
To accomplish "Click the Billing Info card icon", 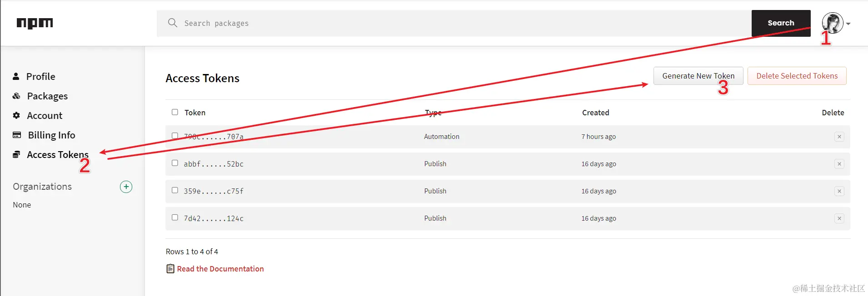I will click(x=17, y=135).
